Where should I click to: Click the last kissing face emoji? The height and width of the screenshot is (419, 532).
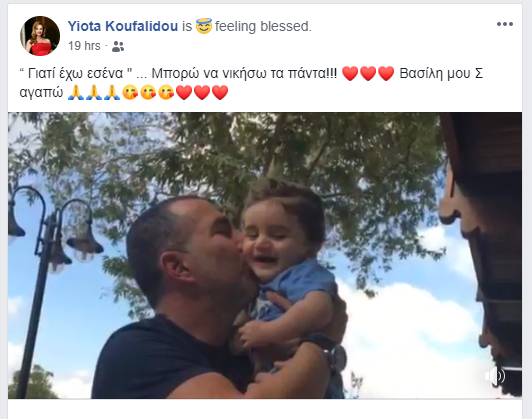point(166,93)
